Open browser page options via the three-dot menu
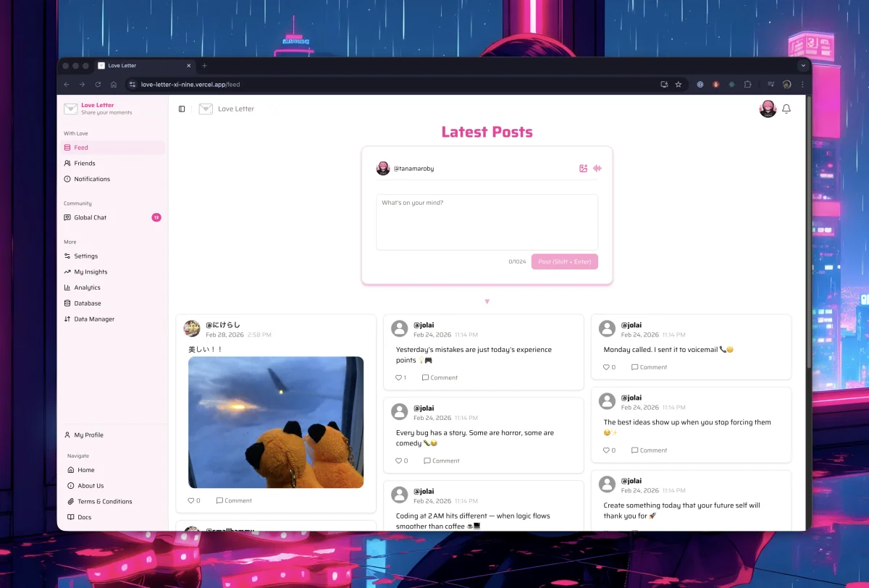This screenshot has width=869, height=588. coord(802,84)
